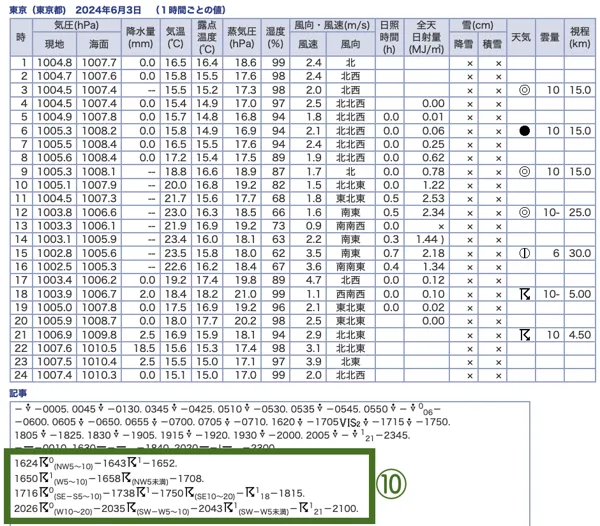This screenshot has width=600, height=526.
Task: Click the 時 column header
Action: 21,37
